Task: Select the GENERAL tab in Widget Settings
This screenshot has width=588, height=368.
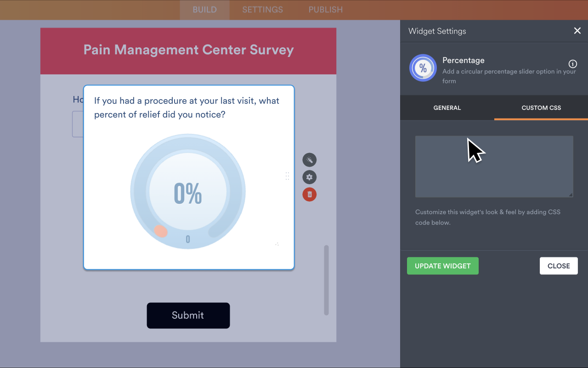Action: pyautogui.click(x=447, y=108)
